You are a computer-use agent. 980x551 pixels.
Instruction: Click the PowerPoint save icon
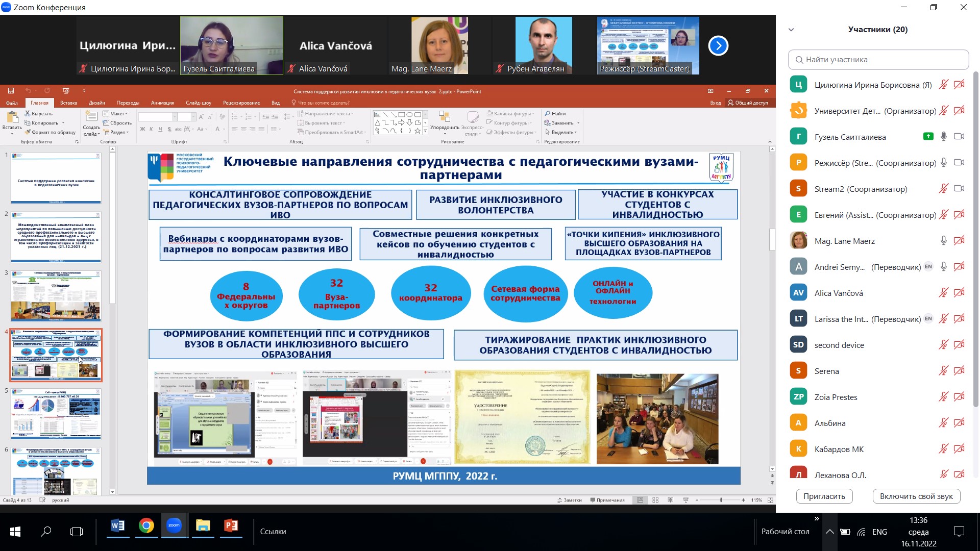(x=11, y=91)
